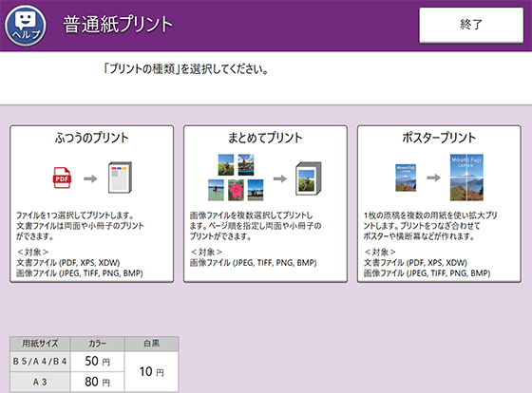This screenshot has height=393, width=532.
Task: Click the 用紙サイズ table header
Action: [x=40, y=344]
